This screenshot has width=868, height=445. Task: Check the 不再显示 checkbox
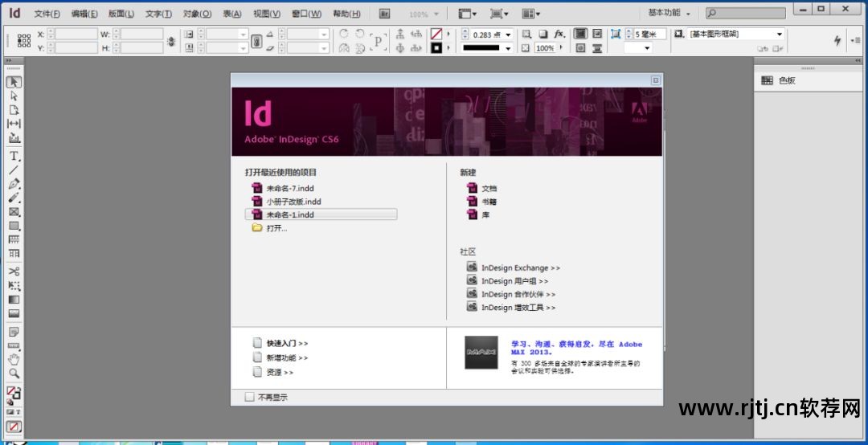[x=249, y=397]
